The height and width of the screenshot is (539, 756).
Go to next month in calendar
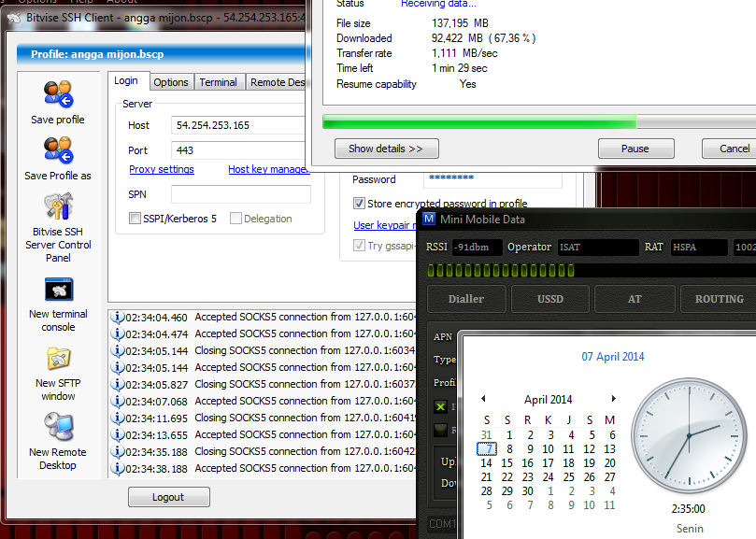point(614,397)
